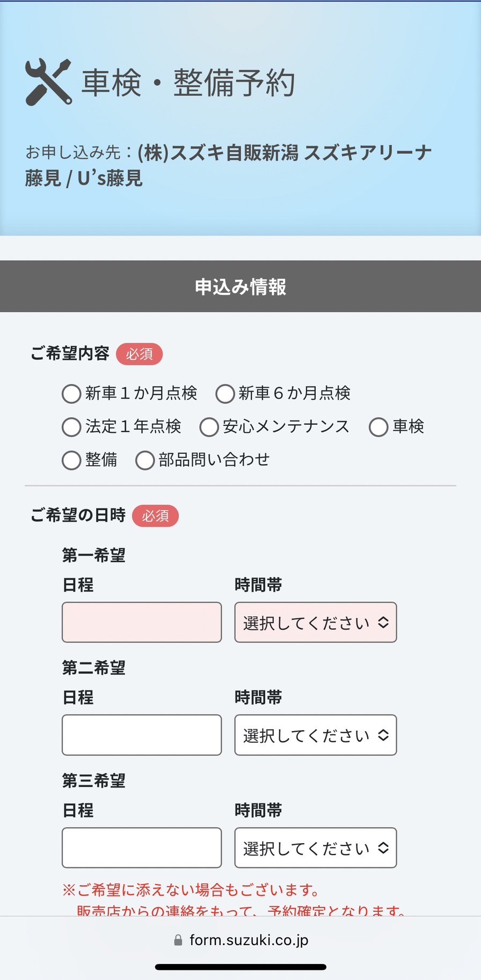Focus the 第三希望 日程 date field

pyautogui.click(x=142, y=848)
